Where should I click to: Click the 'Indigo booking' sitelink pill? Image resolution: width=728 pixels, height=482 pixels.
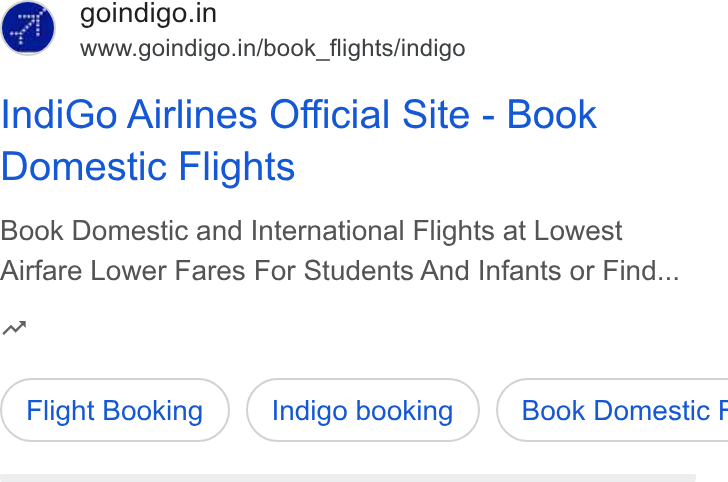(x=363, y=410)
